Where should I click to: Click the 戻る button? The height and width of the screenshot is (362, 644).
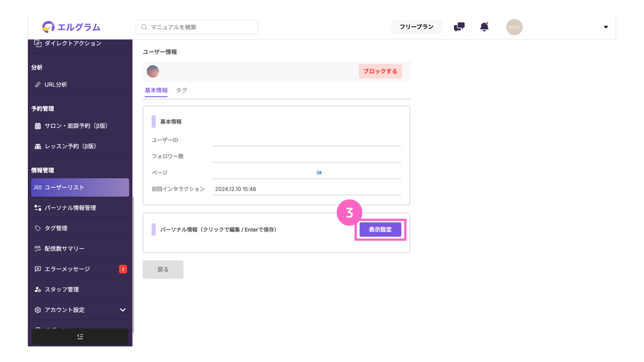(x=163, y=269)
